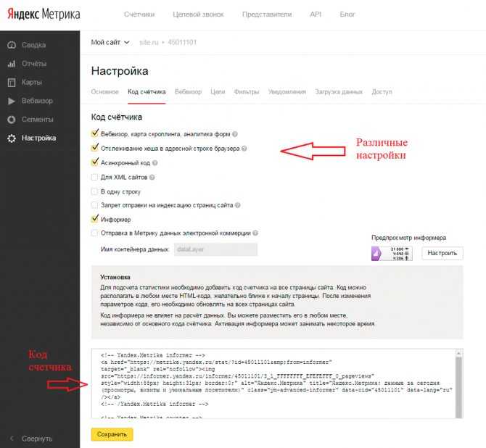Click the Настройка gear icon
This screenshot has height=448, width=486.
coord(12,138)
